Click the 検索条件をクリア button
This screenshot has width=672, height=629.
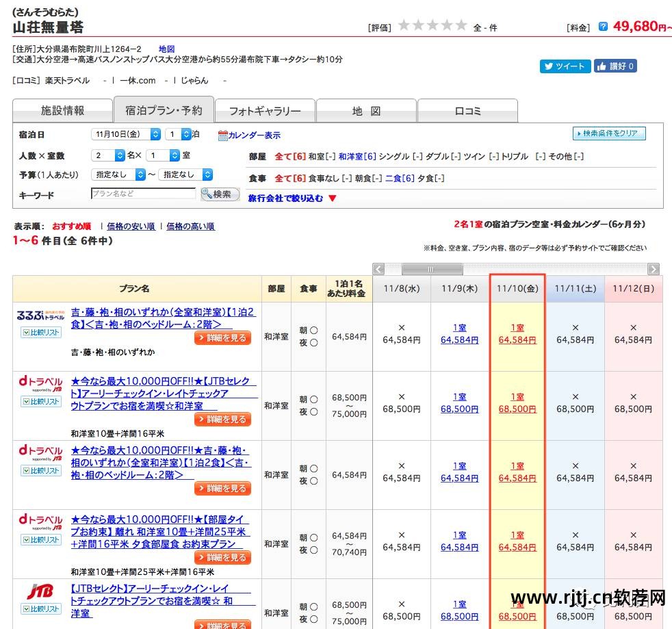609,133
